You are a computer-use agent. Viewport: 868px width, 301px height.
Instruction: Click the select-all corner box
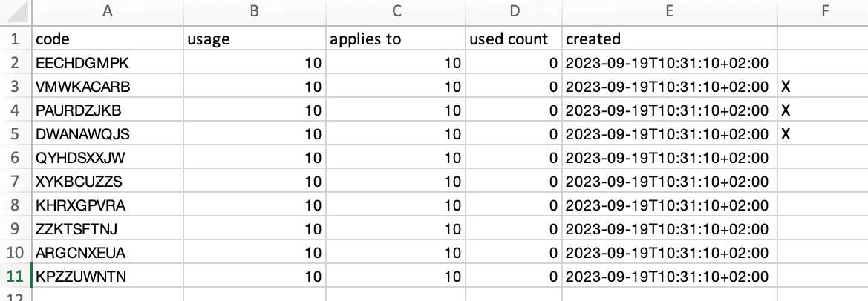click(x=15, y=12)
